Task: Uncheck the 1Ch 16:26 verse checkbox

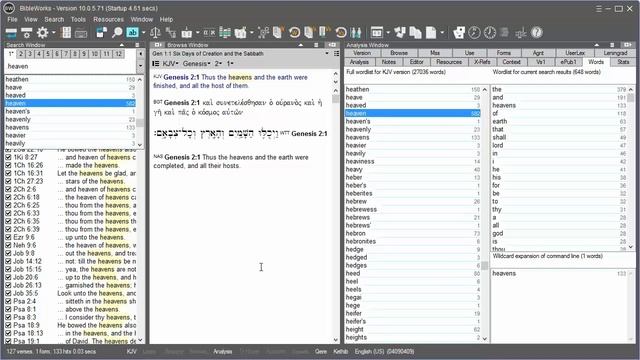Action: [8, 165]
